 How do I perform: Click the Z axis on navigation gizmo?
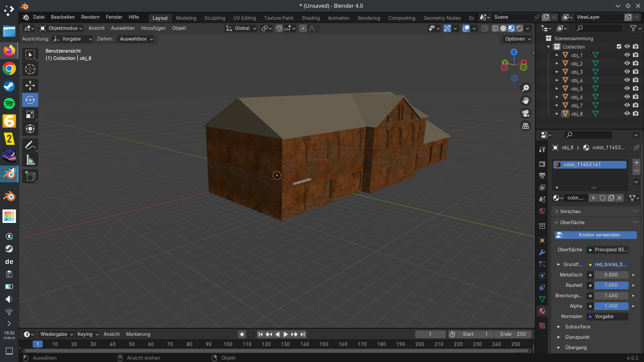pyautogui.click(x=514, y=52)
